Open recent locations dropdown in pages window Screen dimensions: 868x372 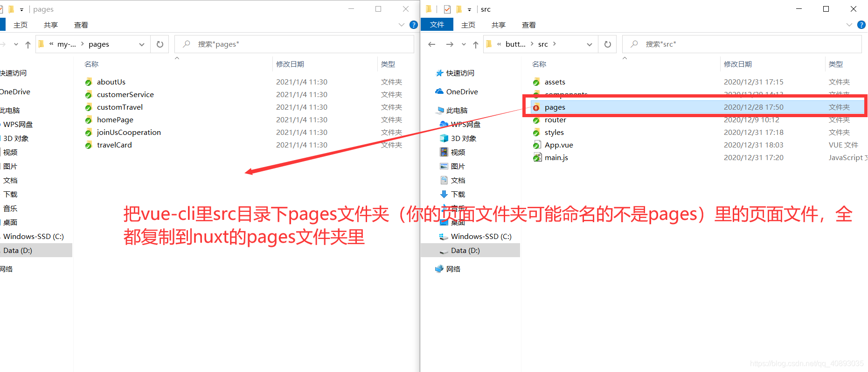pos(16,44)
